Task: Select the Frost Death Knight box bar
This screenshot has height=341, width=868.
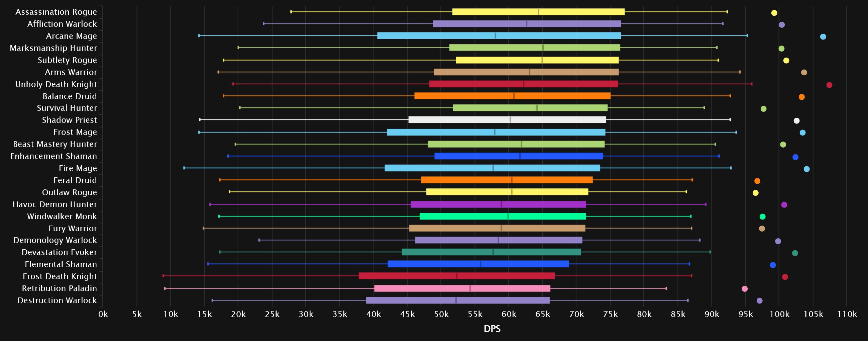Action: (457, 276)
